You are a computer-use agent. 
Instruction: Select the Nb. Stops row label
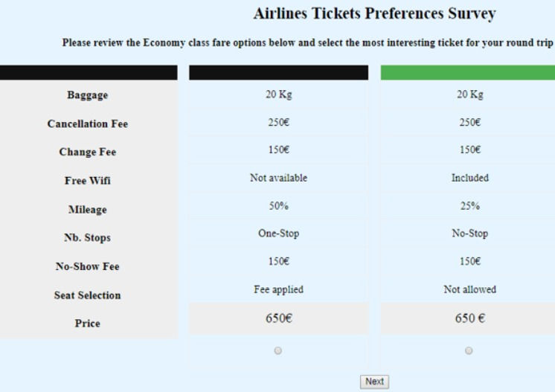click(87, 238)
